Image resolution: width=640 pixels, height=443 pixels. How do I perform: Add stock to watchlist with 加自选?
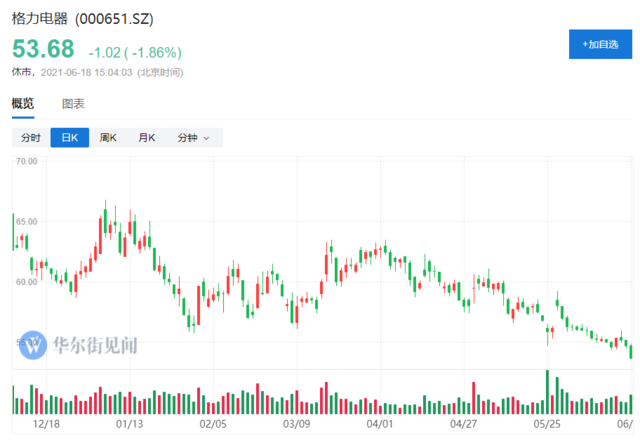[x=600, y=44]
